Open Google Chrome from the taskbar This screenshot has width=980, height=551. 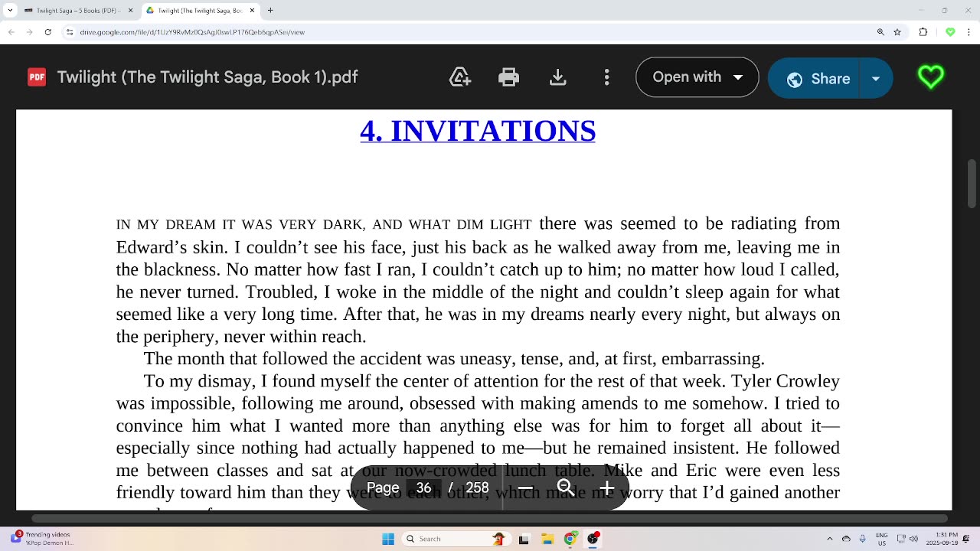pyautogui.click(x=570, y=539)
